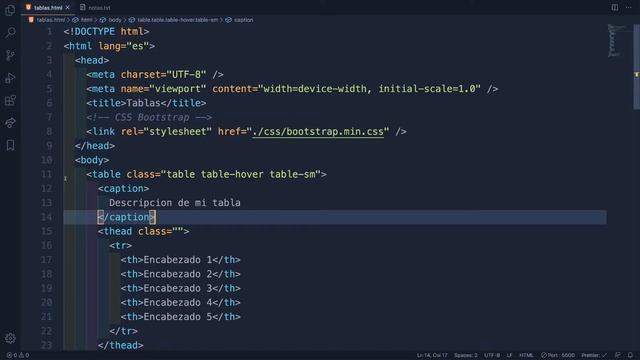
Task: Click the <!DOCTYPE html> line
Action: [x=106, y=31]
